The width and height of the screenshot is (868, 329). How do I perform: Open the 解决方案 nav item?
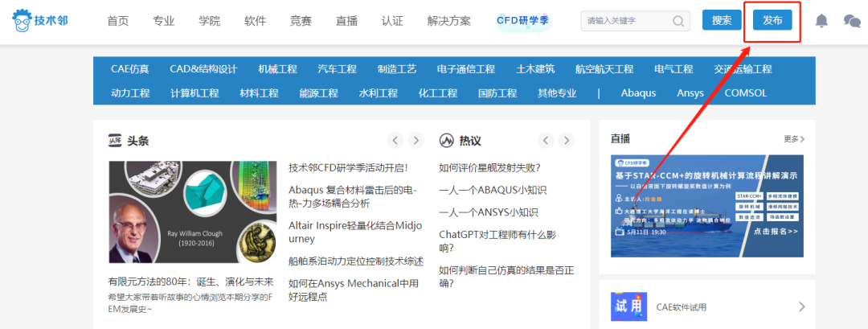449,21
